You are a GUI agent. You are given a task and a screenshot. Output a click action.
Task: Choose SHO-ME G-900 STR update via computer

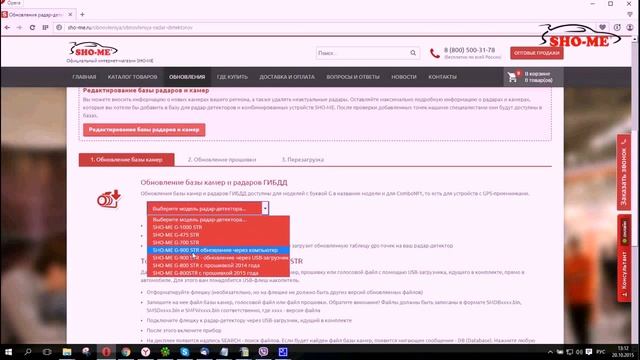(x=218, y=250)
